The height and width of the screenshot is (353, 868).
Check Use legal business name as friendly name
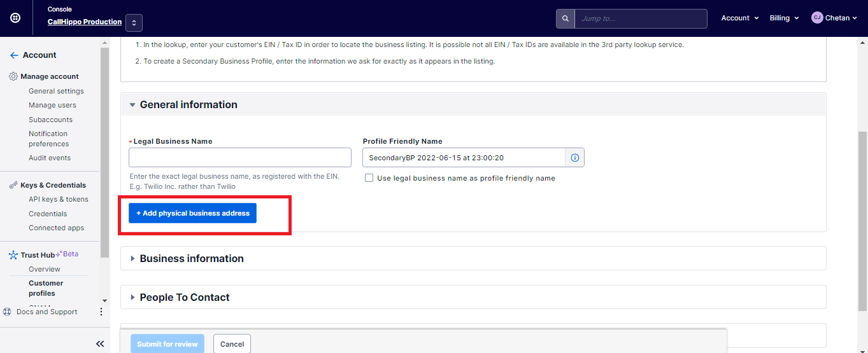[x=369, y=178]
